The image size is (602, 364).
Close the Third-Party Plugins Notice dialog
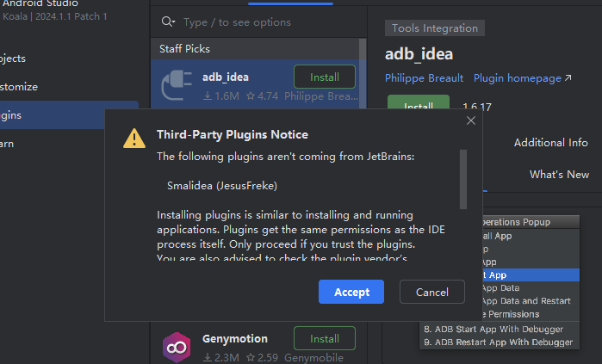tap(471, 120)
